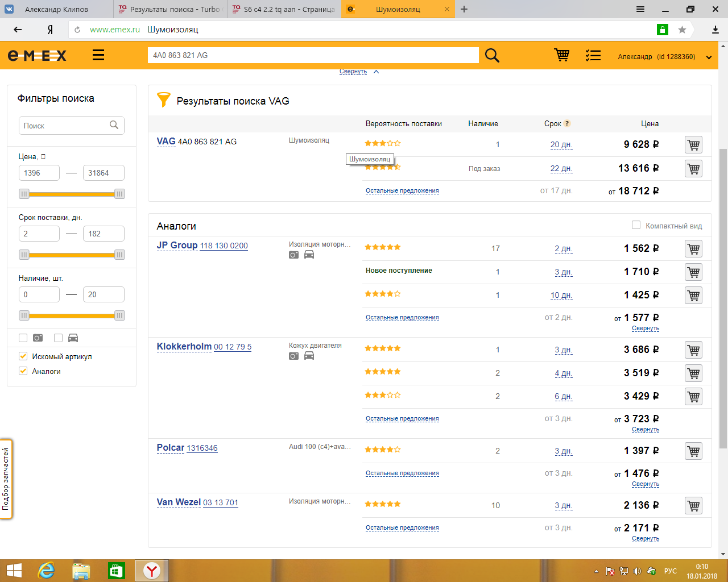728x582 pixels.
Task: Click the browser download arrow icon
Action: coord(715,30)
